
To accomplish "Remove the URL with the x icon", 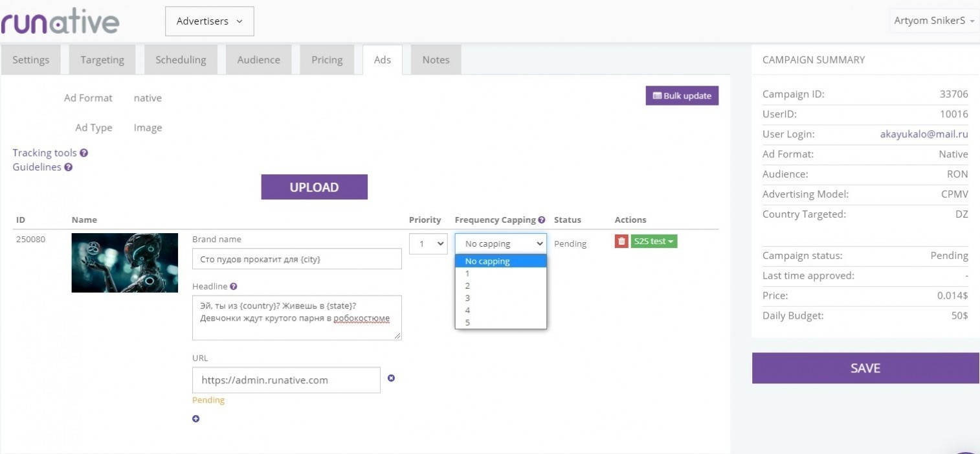I will pyautogui.click(x=391, y=378).
